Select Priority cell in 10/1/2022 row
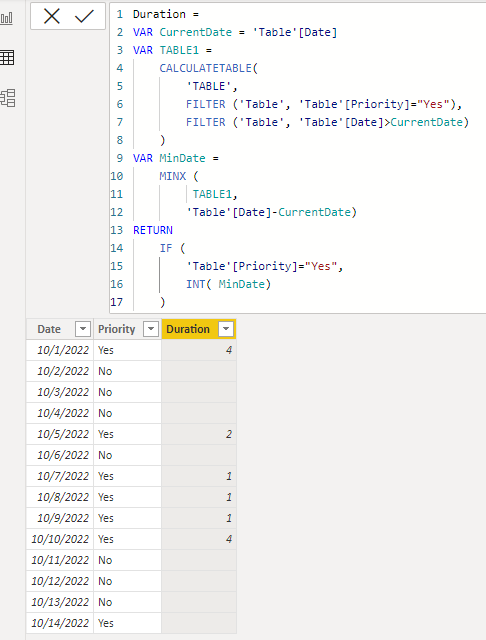Screen dimensions: 486x640 point(128,350)
